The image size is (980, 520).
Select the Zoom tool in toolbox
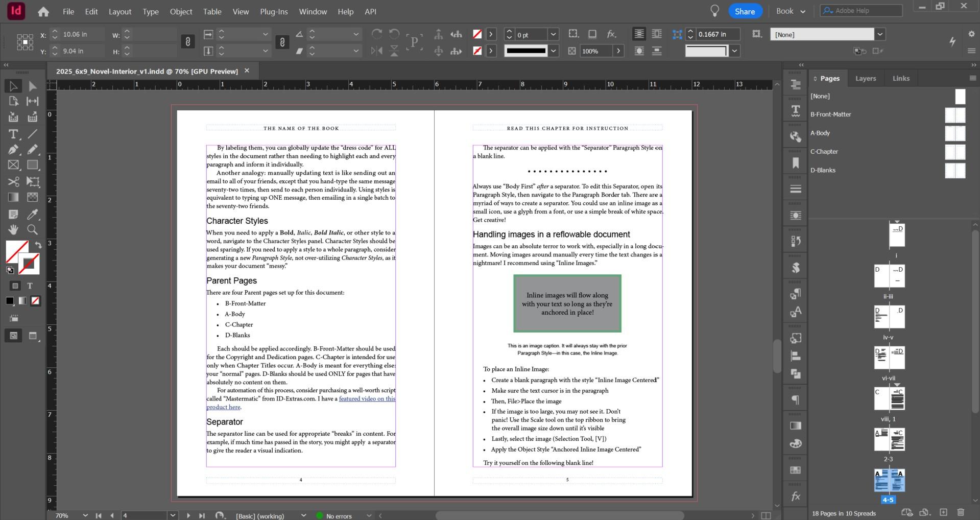coord(32,229)
